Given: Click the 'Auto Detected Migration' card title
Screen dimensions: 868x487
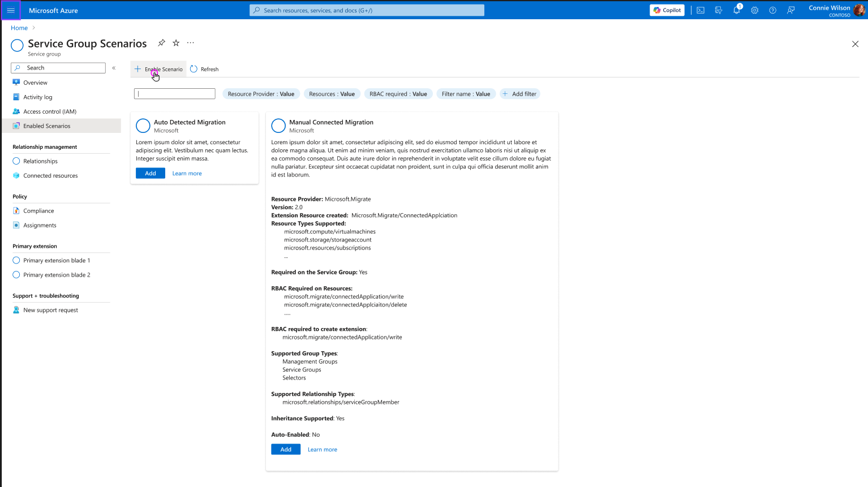Looking at the screenshot, I should [190, 122].
